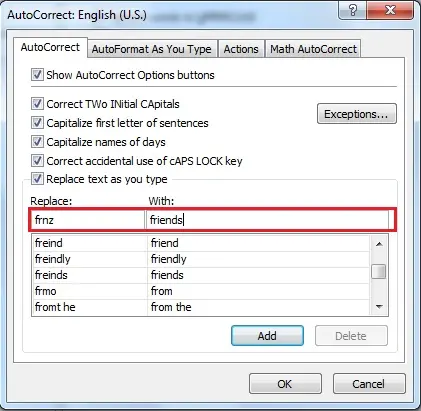The image size is (421, 411).
Task: Click the Replace field containing frnz
Action: click(88, 220)
